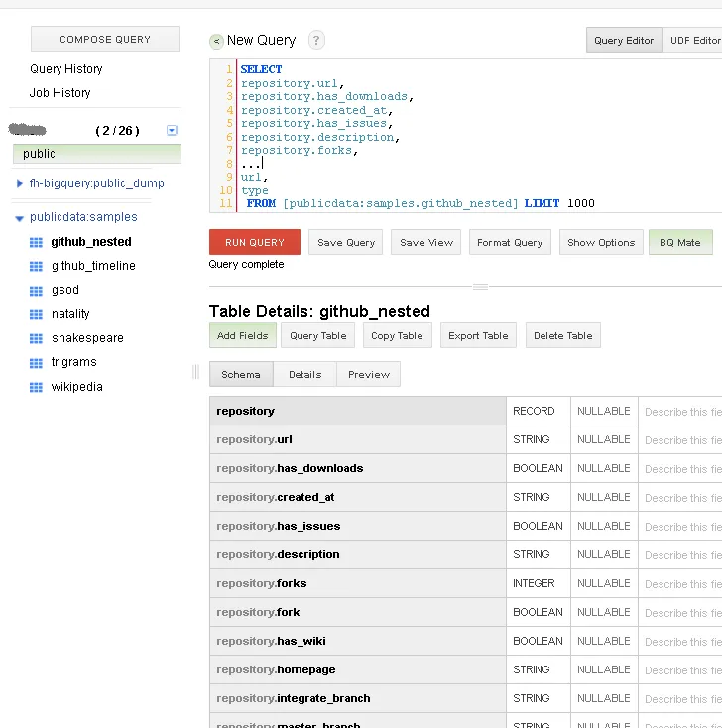Collapse the query panel with arrow icon

(216, 41)
